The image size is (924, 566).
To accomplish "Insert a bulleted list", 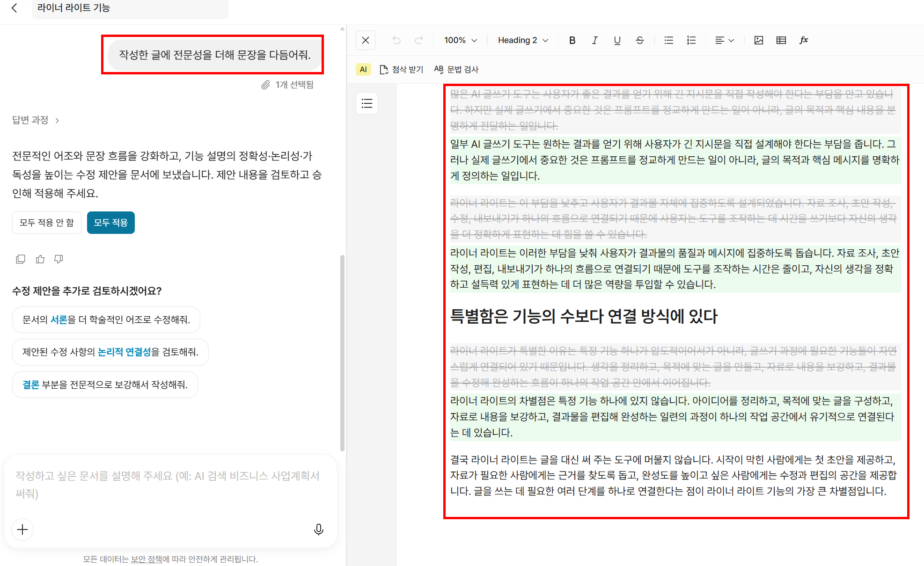I will [x=668, y=40].
